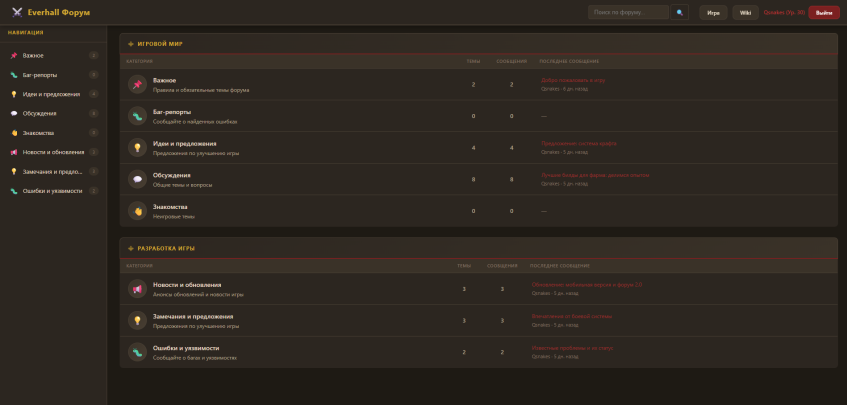This screenshot has width=847, height=405.
Task: Focus the Поиск по форуму search field
Action: [x=629, y=13]
